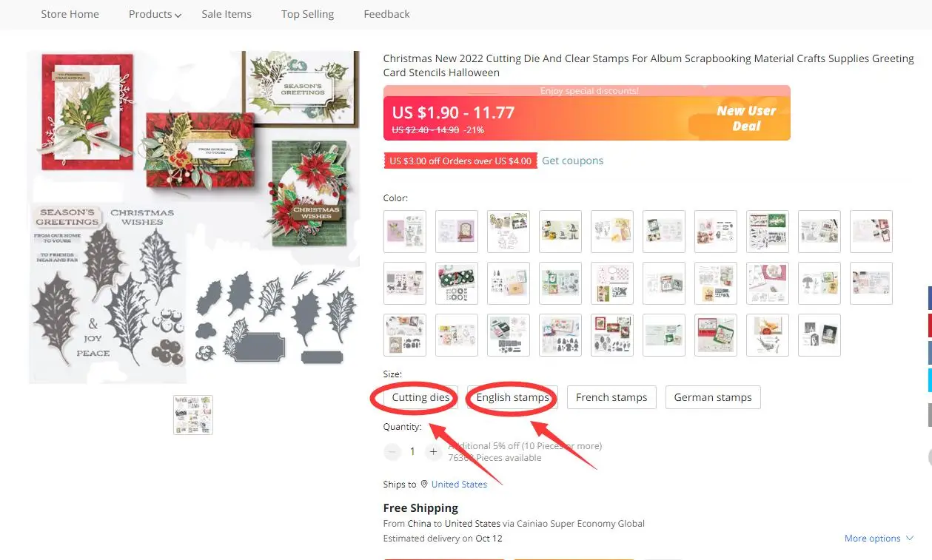The width and height of the screenshot is (932, 560).
Task: Click the Get coupons link
Action: (572, 161)
